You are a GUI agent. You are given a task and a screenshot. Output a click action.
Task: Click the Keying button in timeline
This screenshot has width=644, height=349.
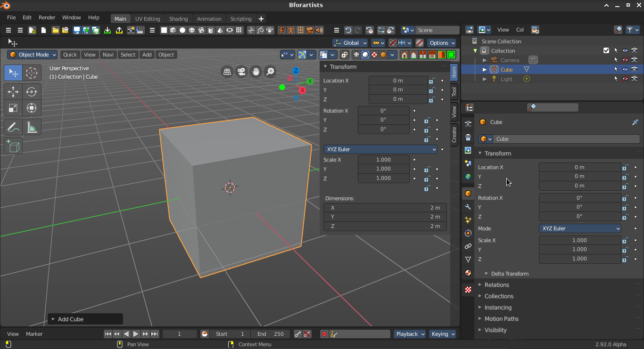[x=443, y=334]
